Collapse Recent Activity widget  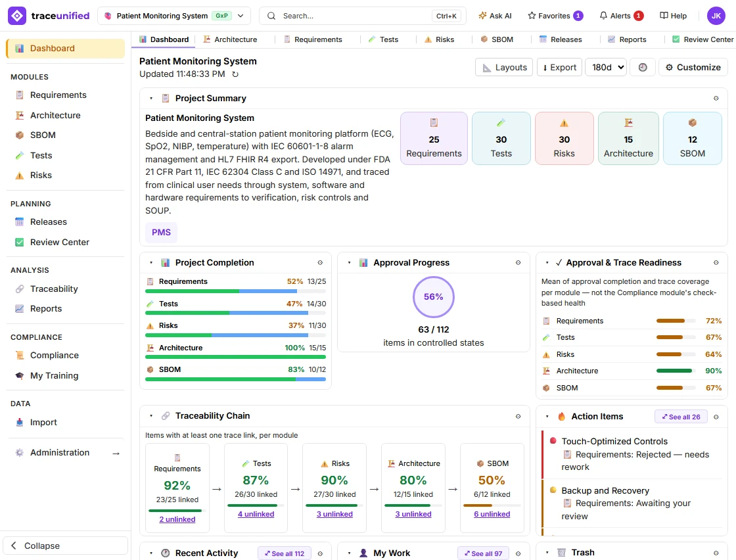pos(151,553)
